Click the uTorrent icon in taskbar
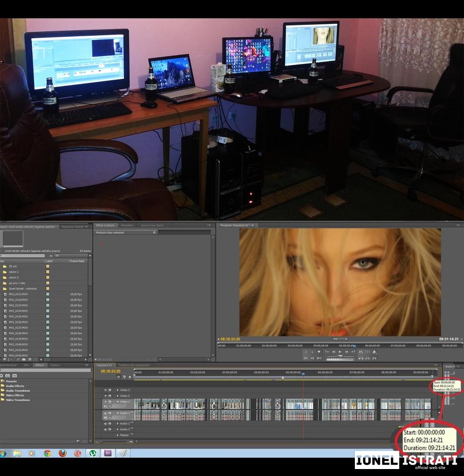This screenshot has height=476, width=464. (x=92, y=453)
